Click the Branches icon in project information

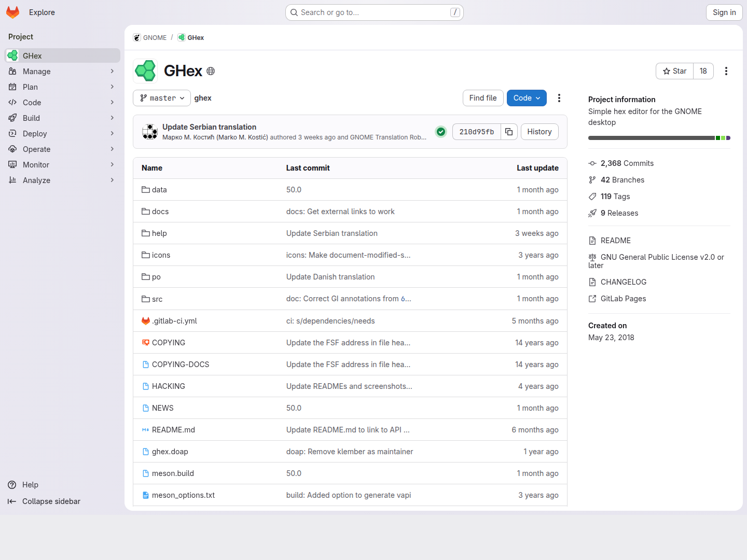pos(592,180)
